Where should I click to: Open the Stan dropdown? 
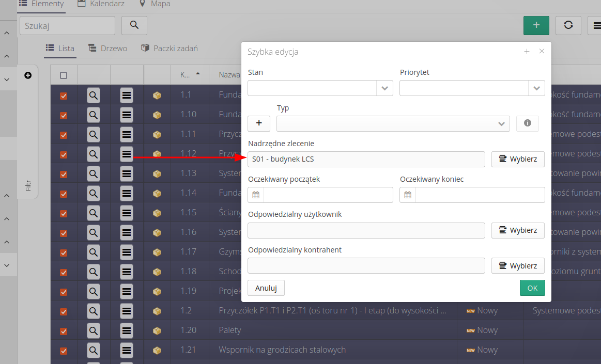[x=384, y=88]
